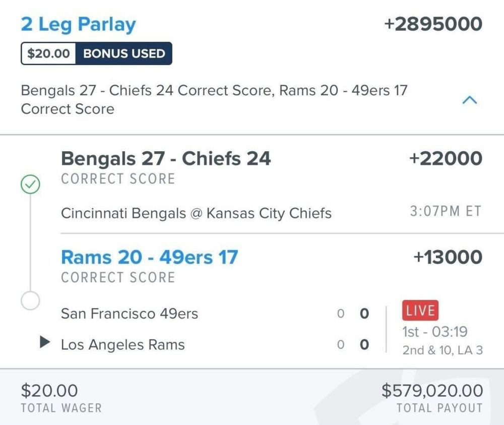Click the +2895000 parlay odds
The width and height of the screenshot is (504, 425).
(433, 24)
